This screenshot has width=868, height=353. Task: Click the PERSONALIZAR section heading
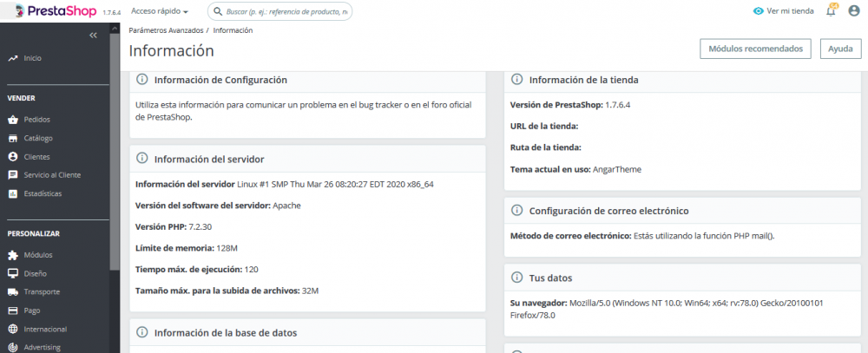click(x=33, y=234)
